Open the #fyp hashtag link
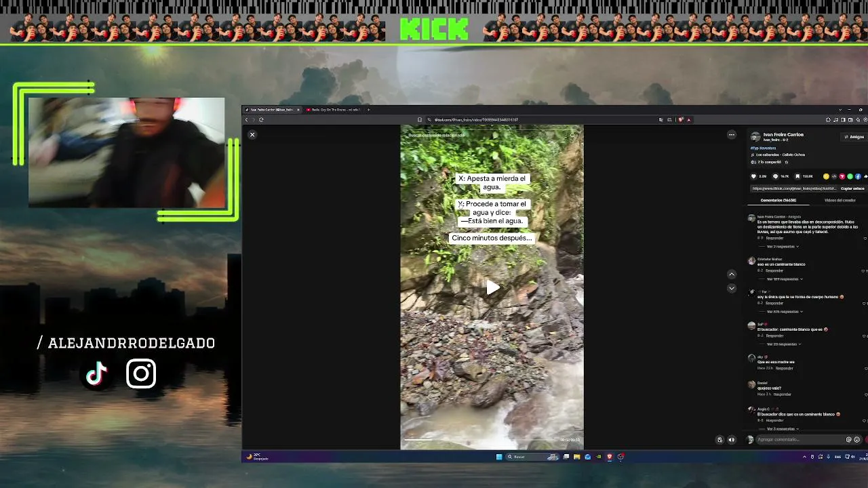Viewport: 868px width, 488px height. coord(754,148)
